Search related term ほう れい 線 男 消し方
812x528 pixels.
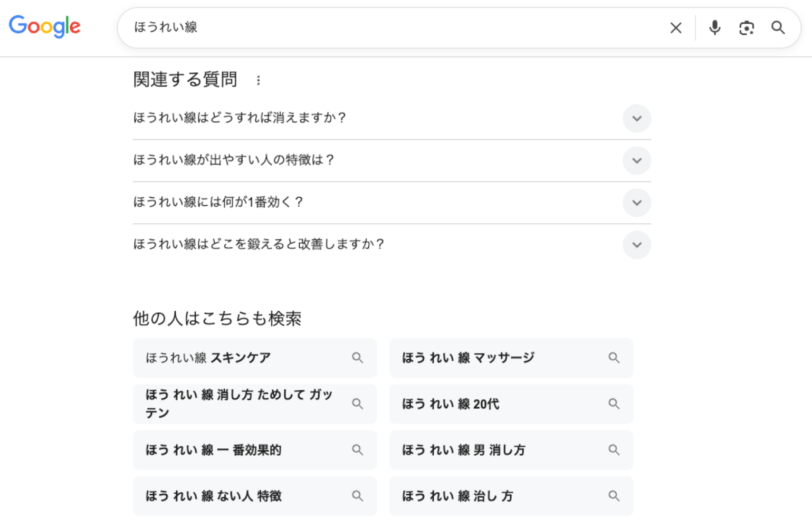point(511,450)
